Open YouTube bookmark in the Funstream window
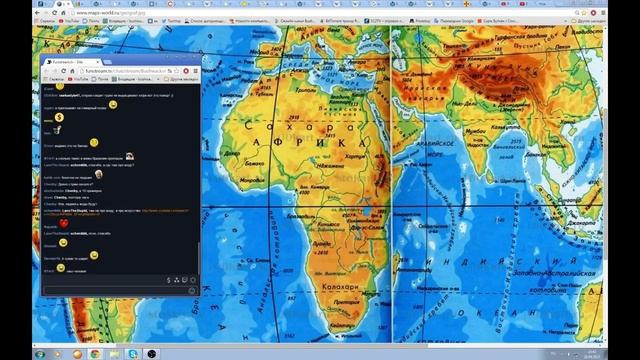This screenshot has height=360, width=640. (78, 79)
